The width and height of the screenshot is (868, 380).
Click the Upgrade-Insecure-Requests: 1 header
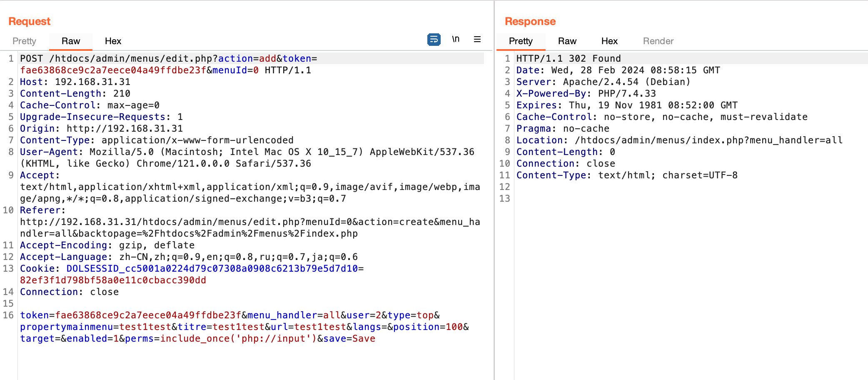101,117
